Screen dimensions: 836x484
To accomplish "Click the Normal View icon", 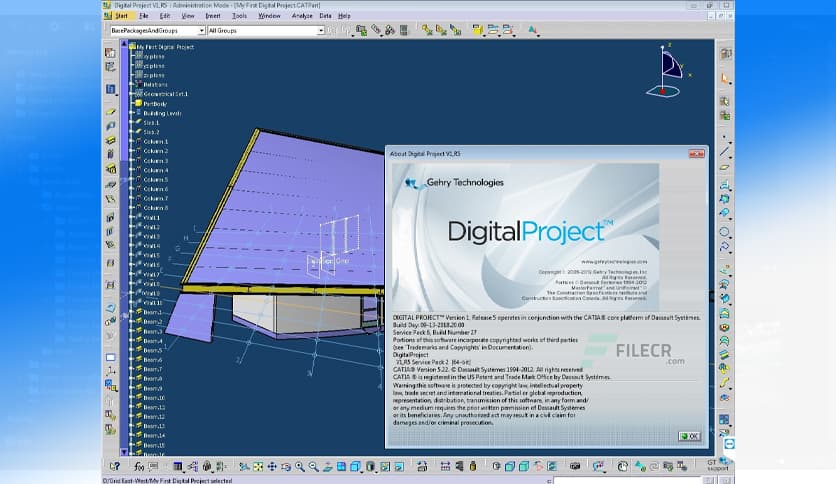I will [327, 467].
